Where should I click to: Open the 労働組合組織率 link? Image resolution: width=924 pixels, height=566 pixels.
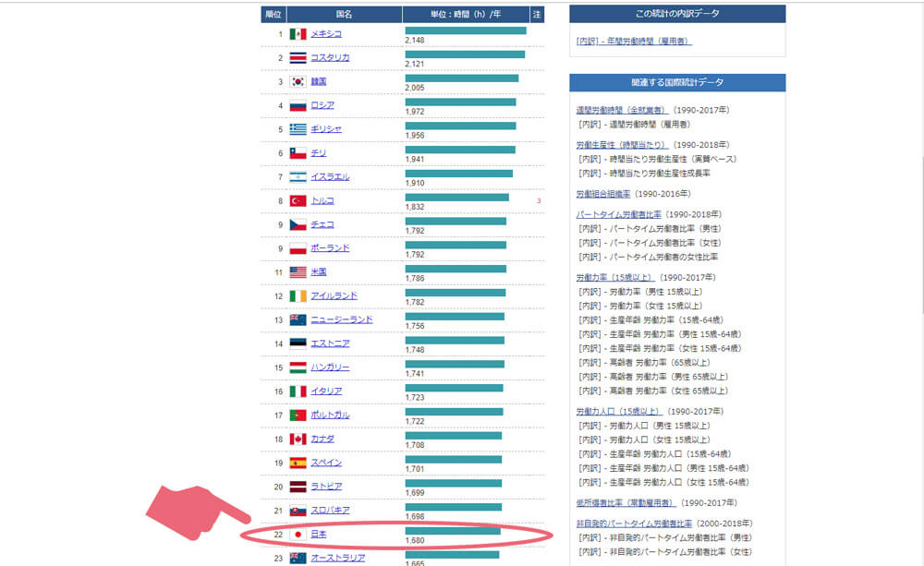pyautogui.click(x=603, y=195)
